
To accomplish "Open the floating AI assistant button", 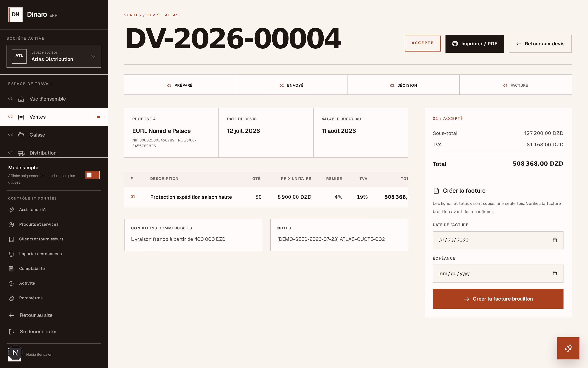I will tap(568, 348).
